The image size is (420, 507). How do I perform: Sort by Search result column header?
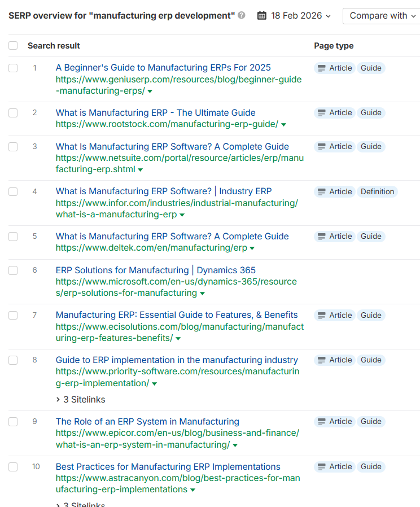click(x=54, y=46)
